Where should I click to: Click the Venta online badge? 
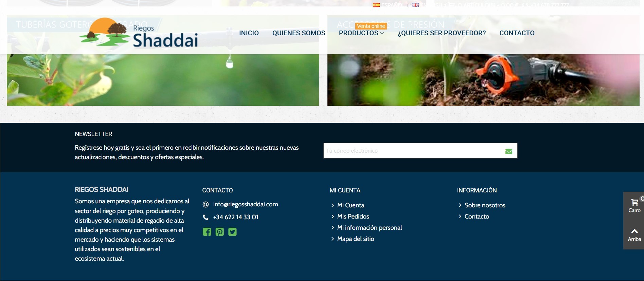click(x=371, y=26)
